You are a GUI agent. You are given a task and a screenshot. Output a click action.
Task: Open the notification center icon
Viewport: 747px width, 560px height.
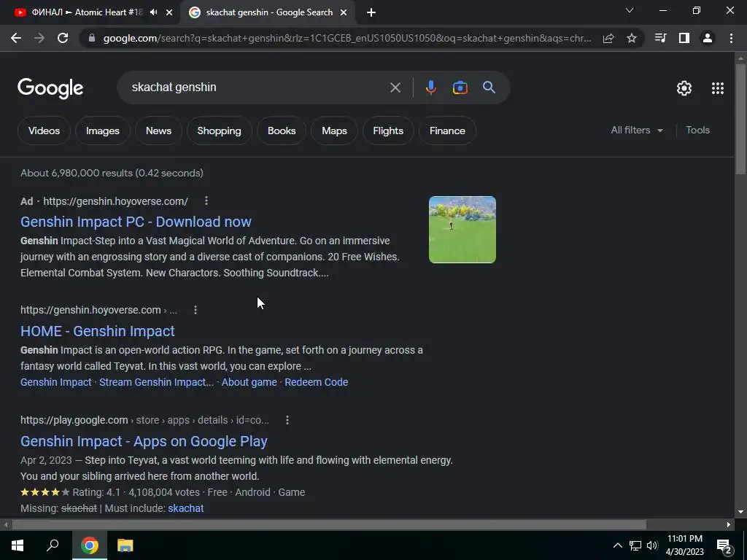[724, 546]
